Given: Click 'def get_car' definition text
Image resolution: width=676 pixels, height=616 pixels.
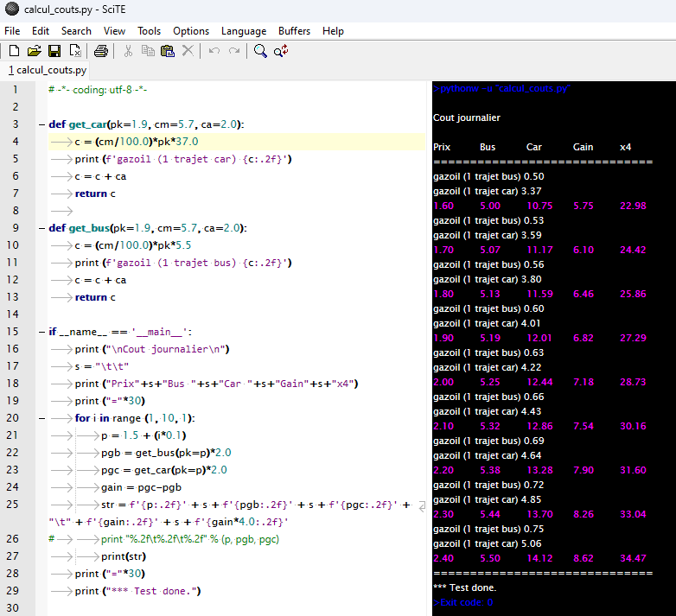Looking at the screenshot, I should (78, 124).
